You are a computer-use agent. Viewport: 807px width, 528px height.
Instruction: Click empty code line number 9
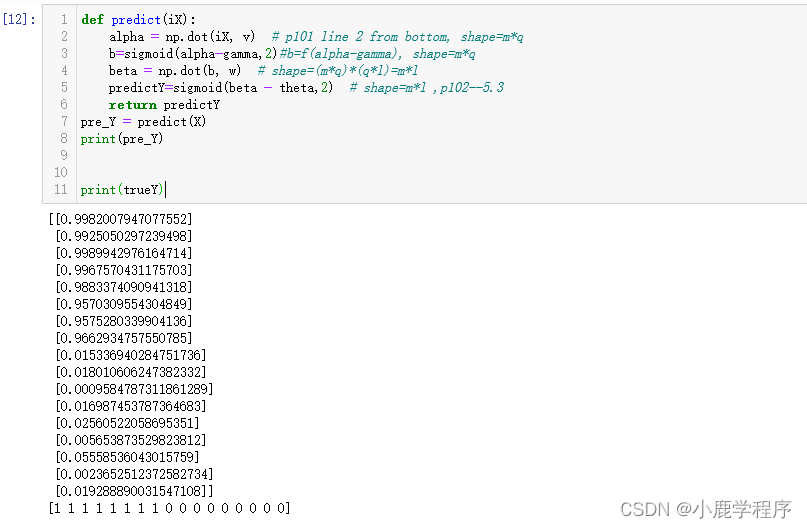click(63, 155)
